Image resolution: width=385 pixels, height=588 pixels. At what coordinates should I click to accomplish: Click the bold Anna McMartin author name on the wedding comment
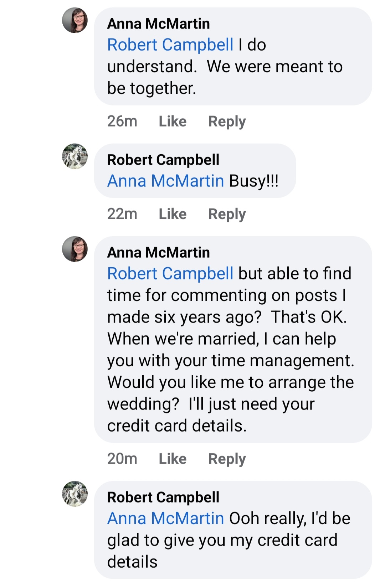click(x=159, y=253)
